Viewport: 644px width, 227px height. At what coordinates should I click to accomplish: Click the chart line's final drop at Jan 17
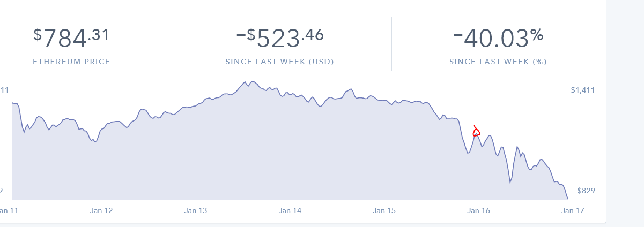tap(565, 193)
